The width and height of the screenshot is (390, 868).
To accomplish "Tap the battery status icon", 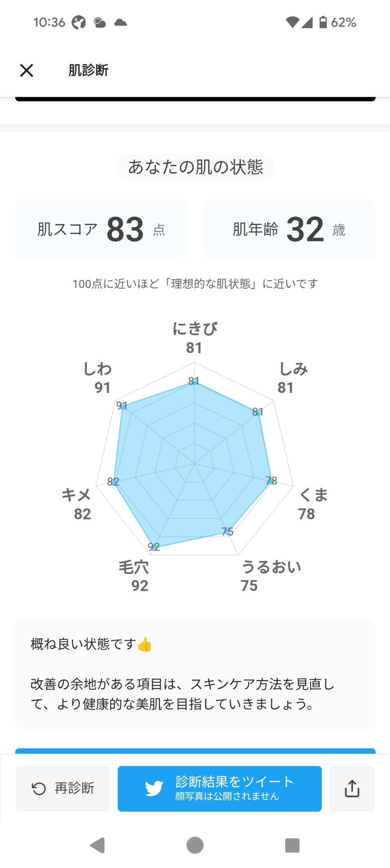I will (323, 22).
